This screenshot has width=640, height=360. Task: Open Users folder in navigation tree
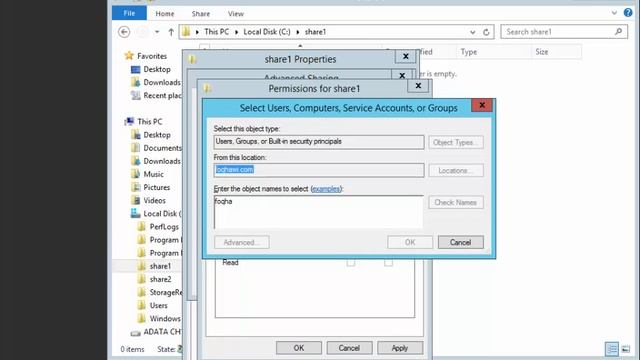tap(158, 305)
